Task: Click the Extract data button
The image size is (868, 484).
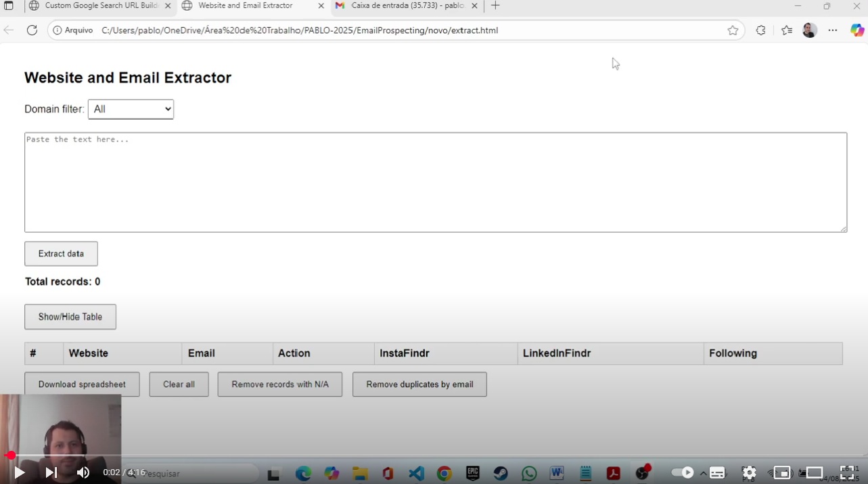Action: pos(61,254)
